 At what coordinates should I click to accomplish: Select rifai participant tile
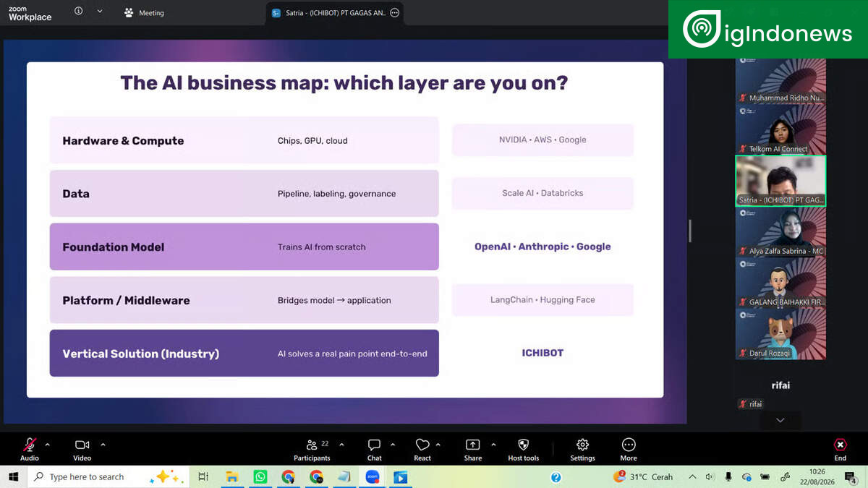point(780,385)
